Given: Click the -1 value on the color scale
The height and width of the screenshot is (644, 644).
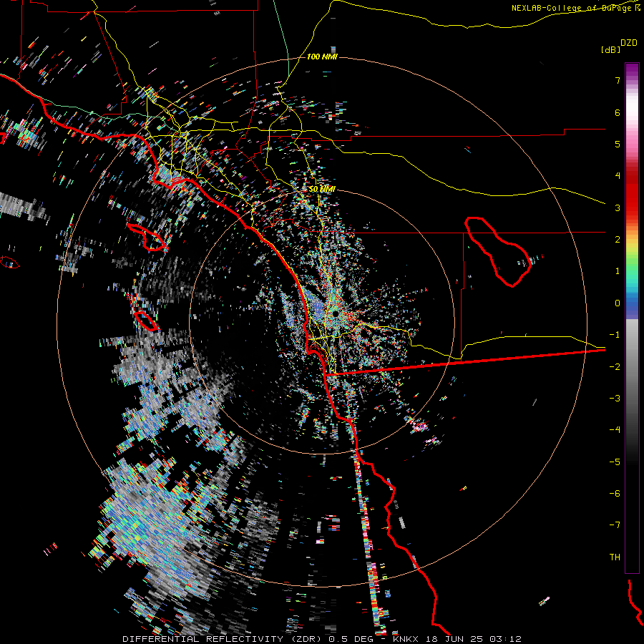Looking at the screenshot, I should (615, 335).
